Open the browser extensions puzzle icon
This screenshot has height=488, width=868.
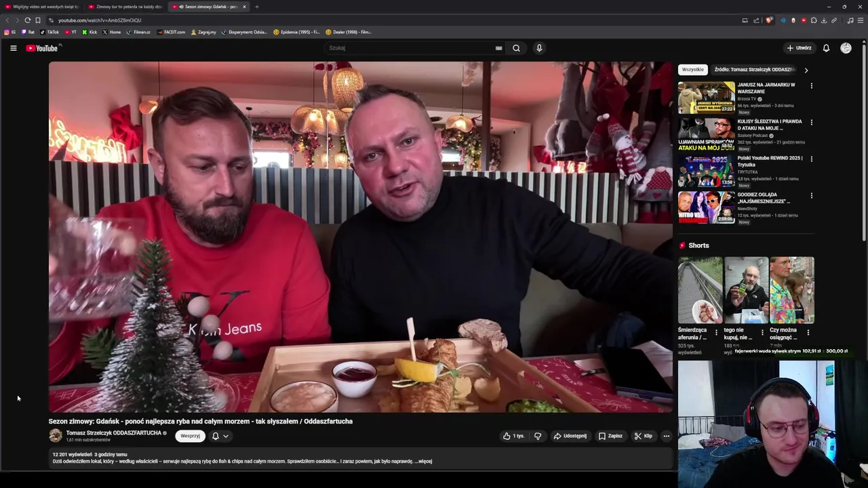pos(814,20)
